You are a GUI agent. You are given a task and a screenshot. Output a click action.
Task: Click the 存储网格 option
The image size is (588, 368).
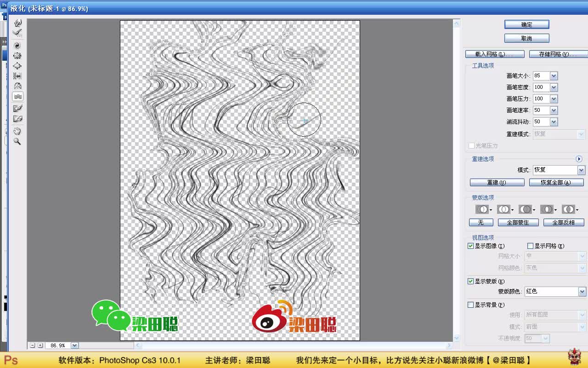(x=559, y=54)
